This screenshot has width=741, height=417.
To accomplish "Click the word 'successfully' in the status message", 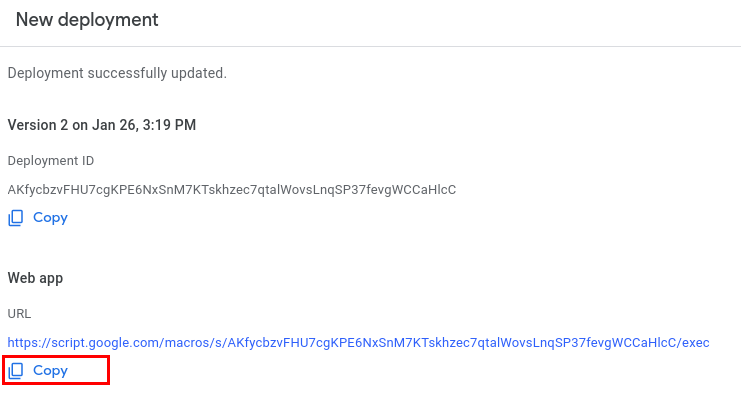I will pos(127,73).
